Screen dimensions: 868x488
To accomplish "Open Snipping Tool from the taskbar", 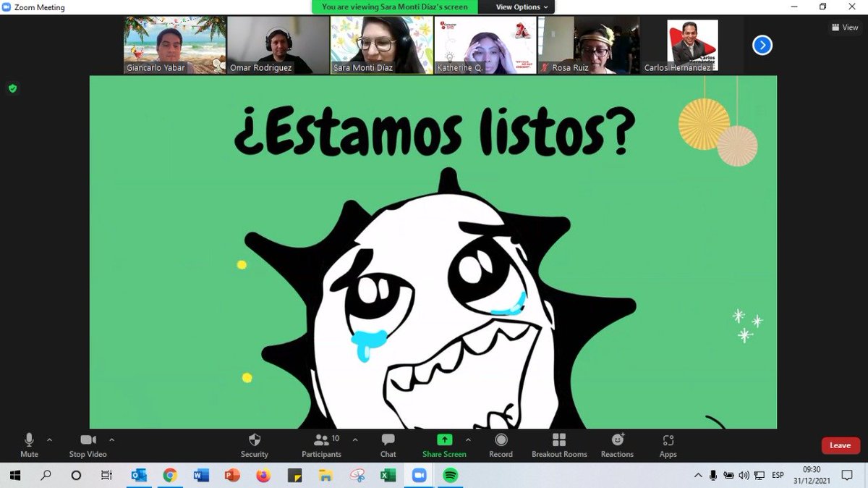I will click(x=357, y=476).
